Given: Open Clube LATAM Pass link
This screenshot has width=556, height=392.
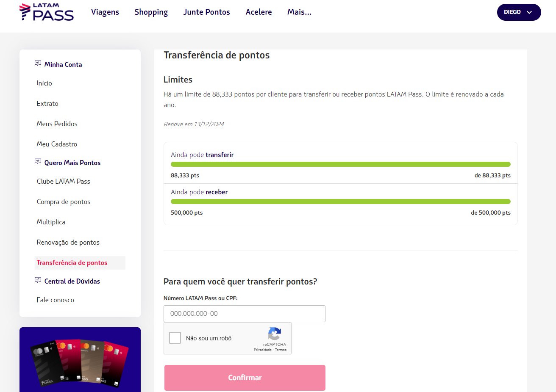Looking at the screenshot, I should [64, 182].
